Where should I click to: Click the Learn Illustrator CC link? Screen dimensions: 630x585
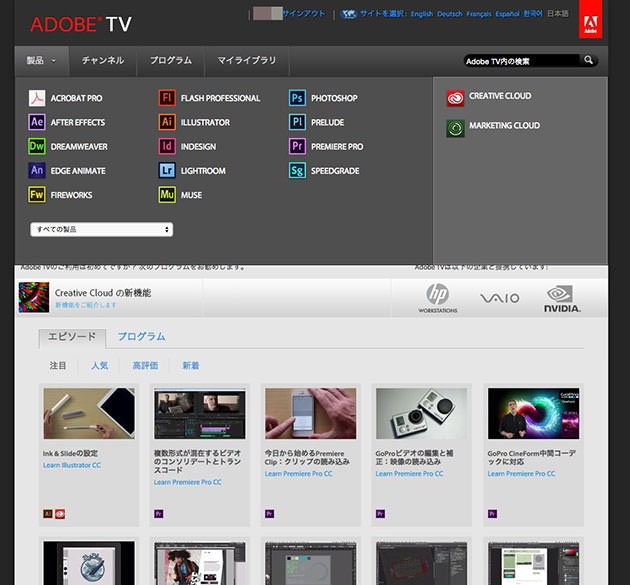point(72,465)
